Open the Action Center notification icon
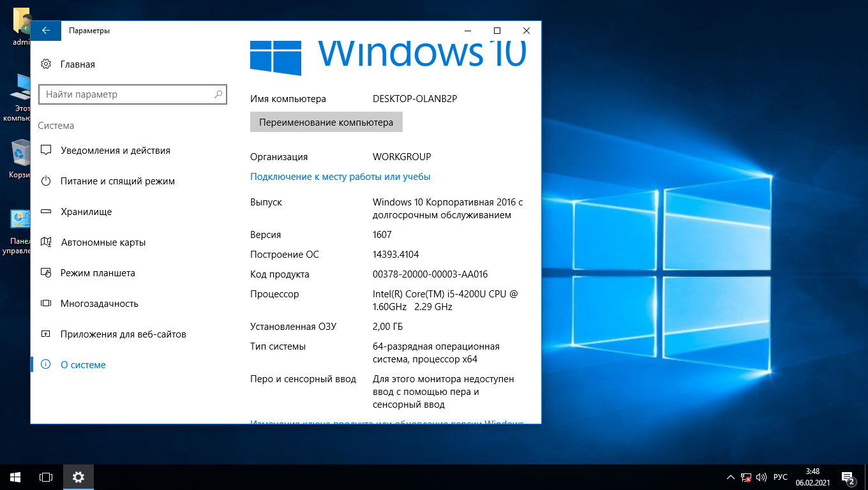The height and width of the screenshot is (490, 868). 849,477
